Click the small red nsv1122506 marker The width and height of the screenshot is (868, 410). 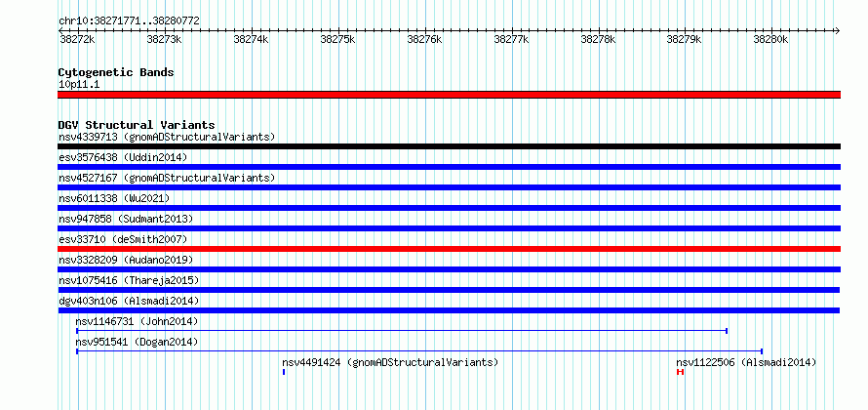click(681, 372)
